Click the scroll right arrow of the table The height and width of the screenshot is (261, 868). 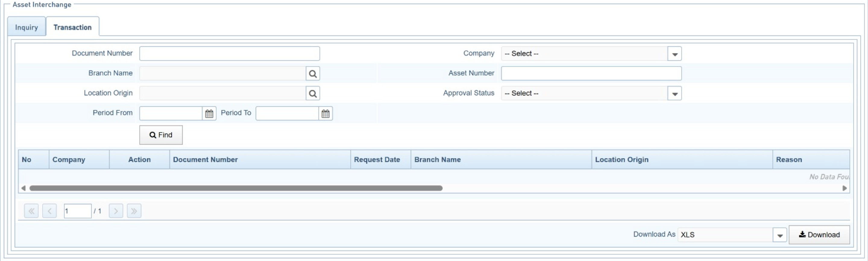pos(844,188)
